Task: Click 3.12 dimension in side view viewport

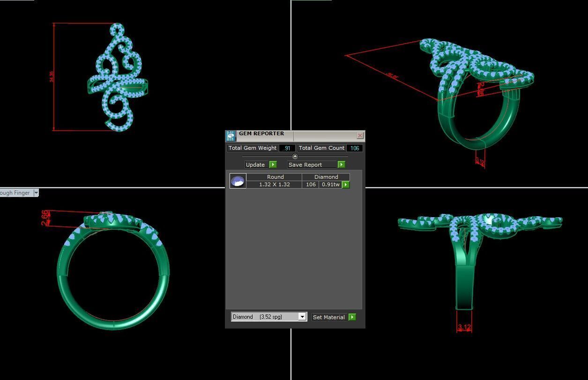Action: click(464, 328)
